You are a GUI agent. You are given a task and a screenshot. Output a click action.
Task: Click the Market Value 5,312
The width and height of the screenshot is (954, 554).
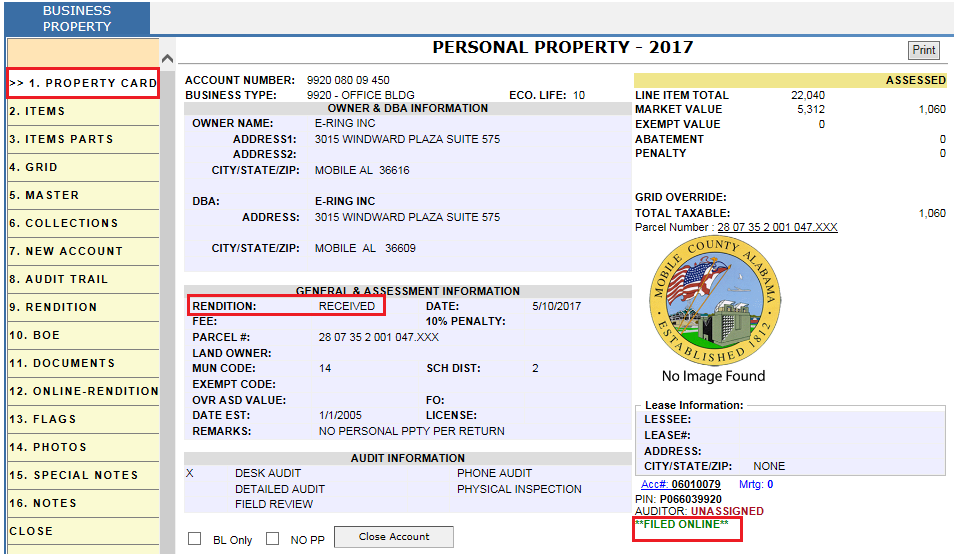(811, 109)
